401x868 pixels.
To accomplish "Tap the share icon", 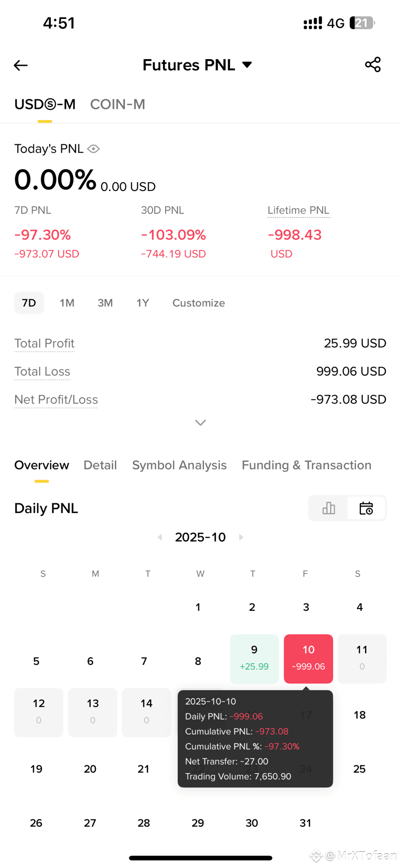I will (372, 65).
